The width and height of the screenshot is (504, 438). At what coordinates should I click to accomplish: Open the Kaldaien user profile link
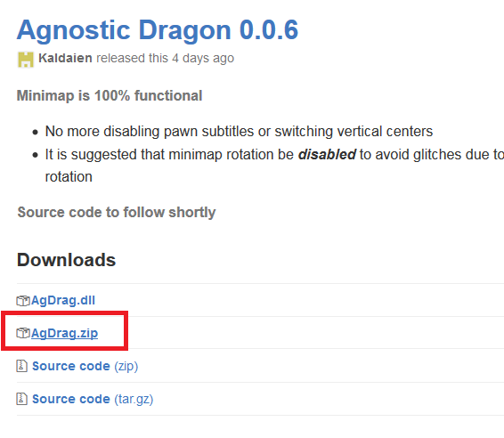(x=65, y=58)
